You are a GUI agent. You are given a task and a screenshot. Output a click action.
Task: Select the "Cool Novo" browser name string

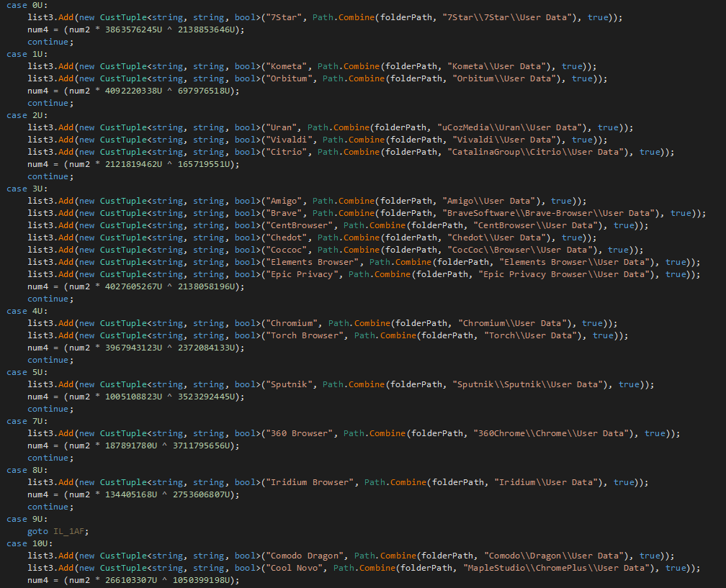(x=294, y=569)
